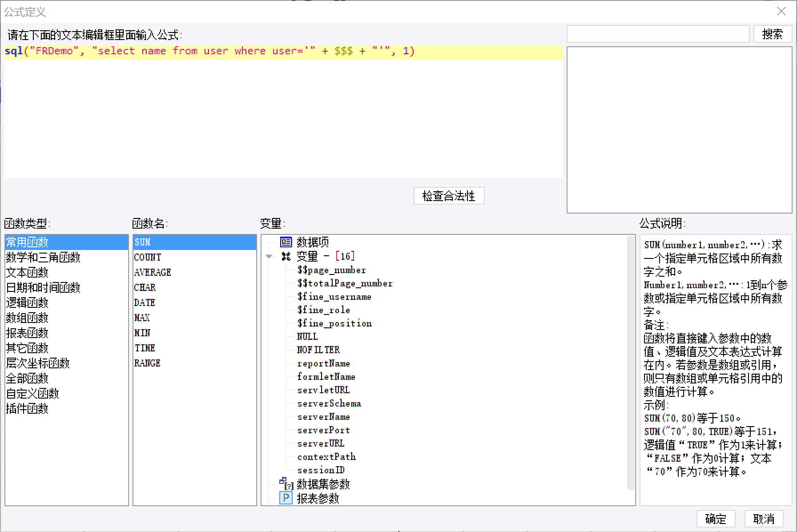This screenshot has height=532, width=797.
Task: Select the $$totalPage_number variable
Action: (345, 283)
